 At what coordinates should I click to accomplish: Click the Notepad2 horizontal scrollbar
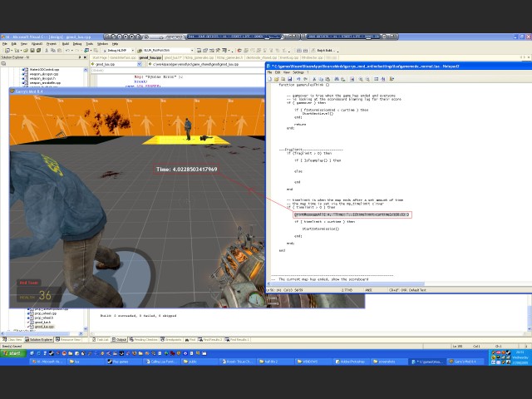tap(399, 284)
